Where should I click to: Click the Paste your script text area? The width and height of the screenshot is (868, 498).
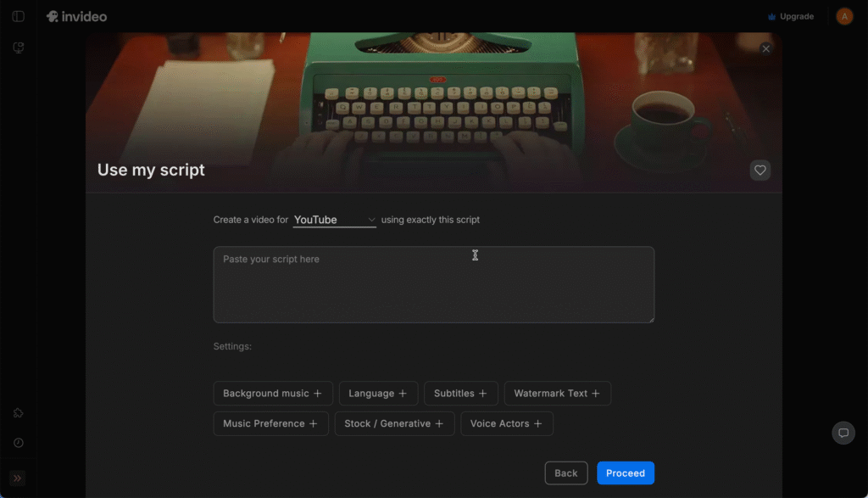tap(433, 284)
